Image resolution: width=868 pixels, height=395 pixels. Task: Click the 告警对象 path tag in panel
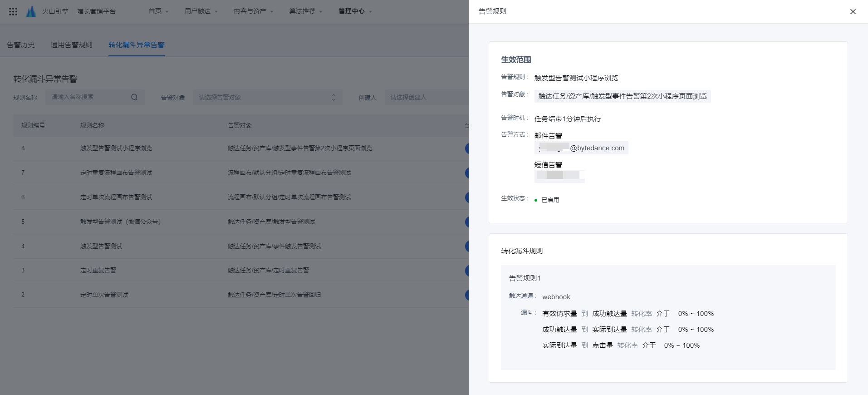point(622,96)
